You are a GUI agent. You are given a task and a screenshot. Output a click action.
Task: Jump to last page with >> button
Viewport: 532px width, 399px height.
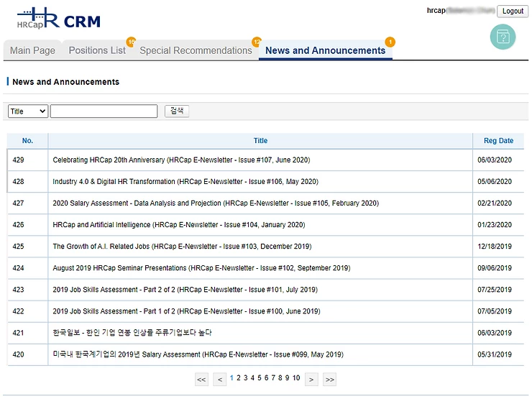pos(330,380)
